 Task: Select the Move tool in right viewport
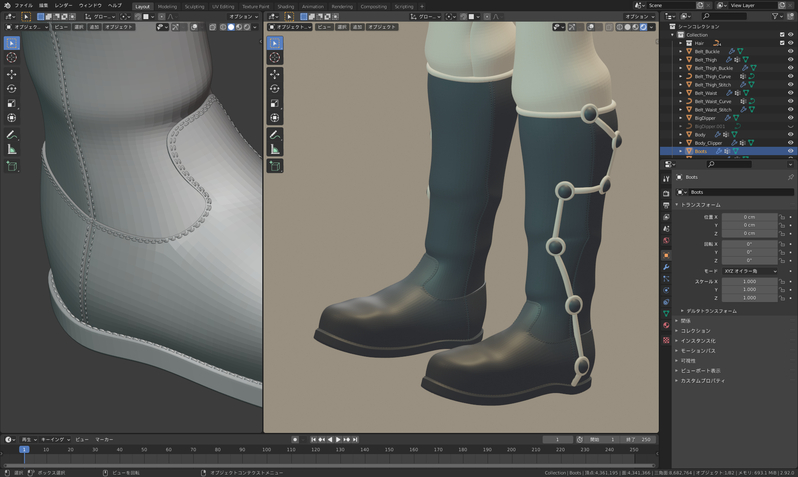(275, 74)
